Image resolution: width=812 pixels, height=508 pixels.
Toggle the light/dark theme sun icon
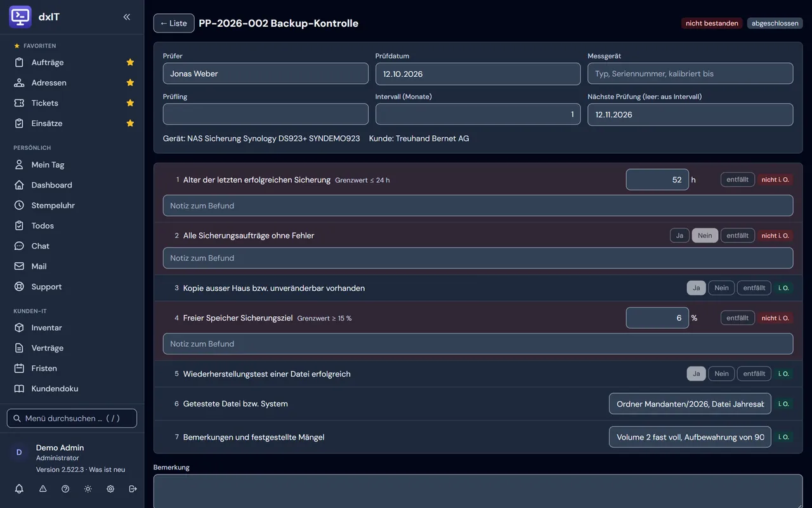coord(88,489)
